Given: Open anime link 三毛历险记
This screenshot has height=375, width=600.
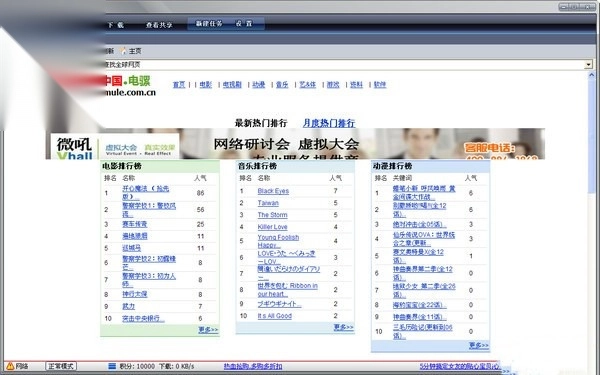Looking at the screenshot, I should (x=422, y=331).
